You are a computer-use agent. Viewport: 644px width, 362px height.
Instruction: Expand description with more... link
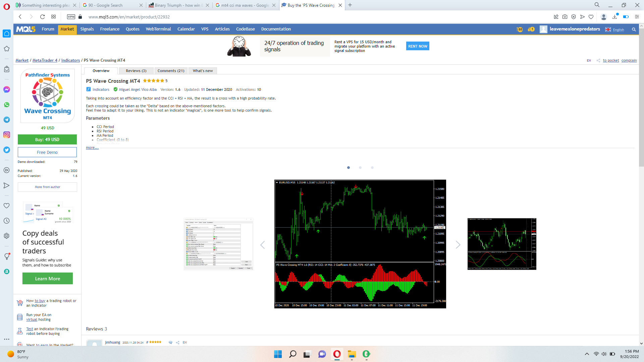(92, 148)
